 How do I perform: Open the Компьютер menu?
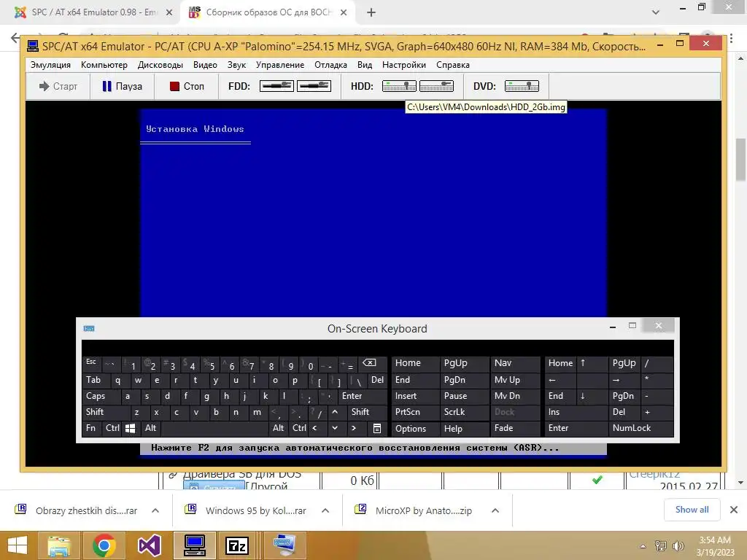104,65
